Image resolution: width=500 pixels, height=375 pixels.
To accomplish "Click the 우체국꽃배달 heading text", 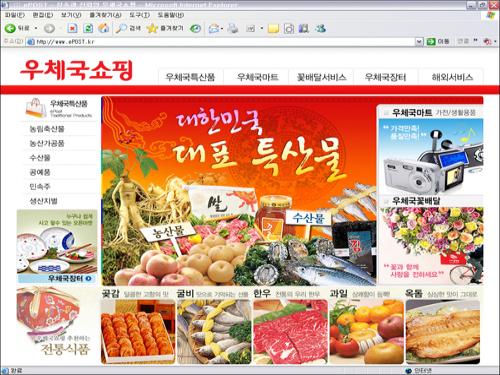I will coord(416,201).
